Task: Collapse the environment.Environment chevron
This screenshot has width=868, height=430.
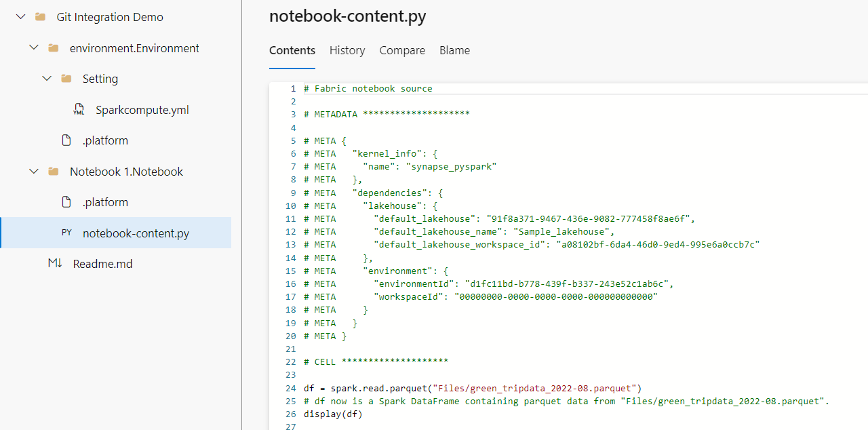Action: point(34,48)
